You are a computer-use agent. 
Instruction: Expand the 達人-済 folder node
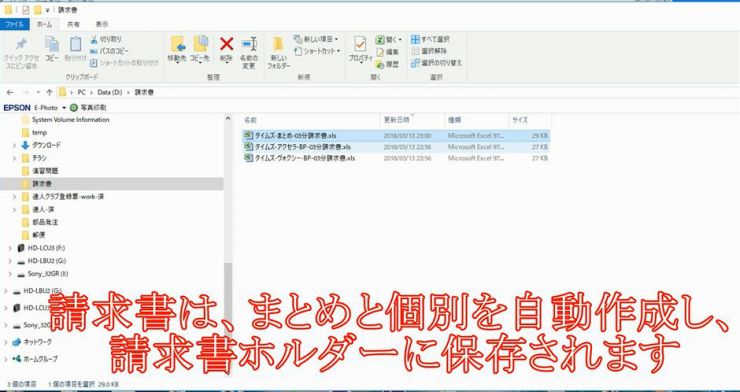pos(15,209)
